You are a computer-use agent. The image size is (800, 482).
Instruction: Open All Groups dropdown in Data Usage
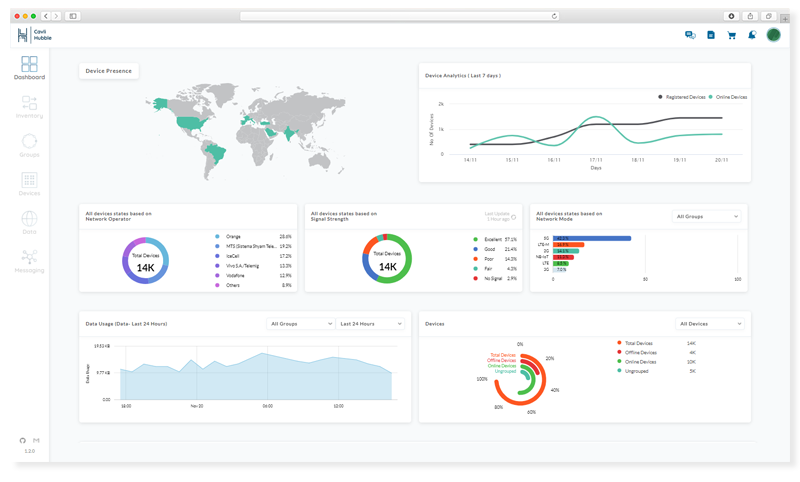pyautogui.click(x=301, y=324)
